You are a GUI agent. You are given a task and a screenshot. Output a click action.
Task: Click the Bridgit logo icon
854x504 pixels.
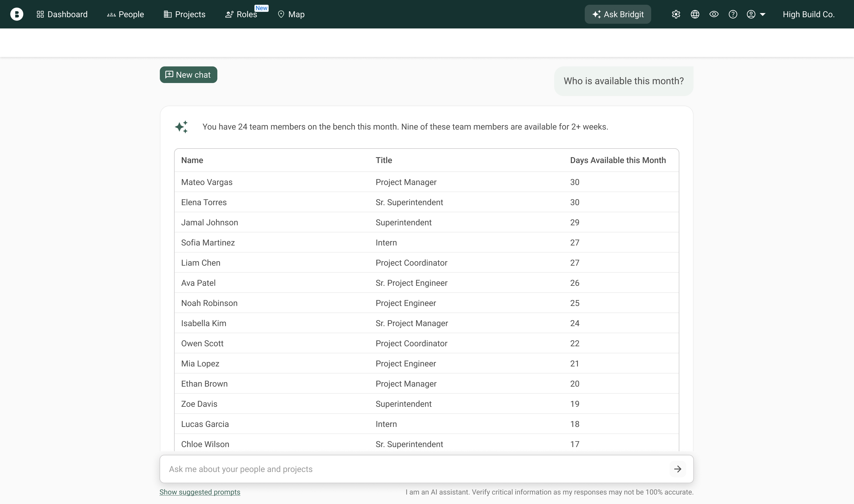point(17,14)
